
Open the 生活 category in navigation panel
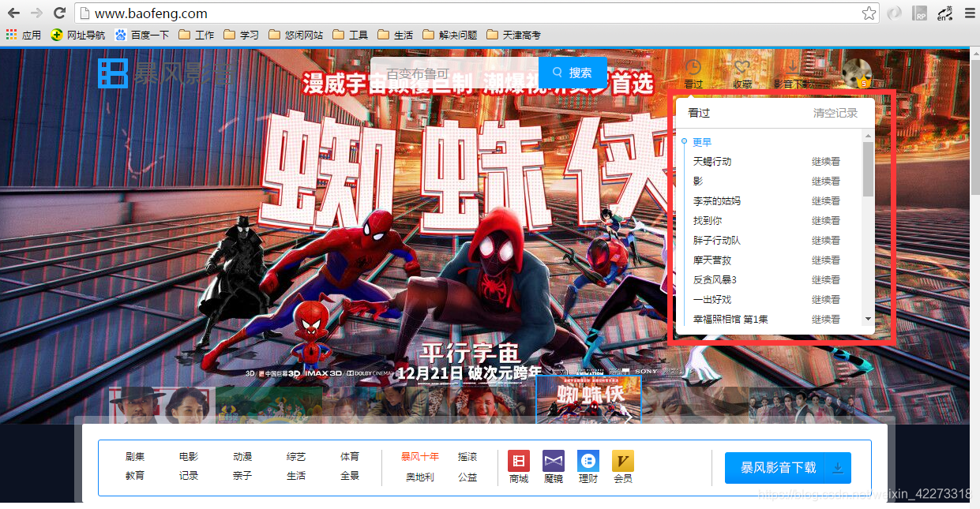tap(296, 476)
